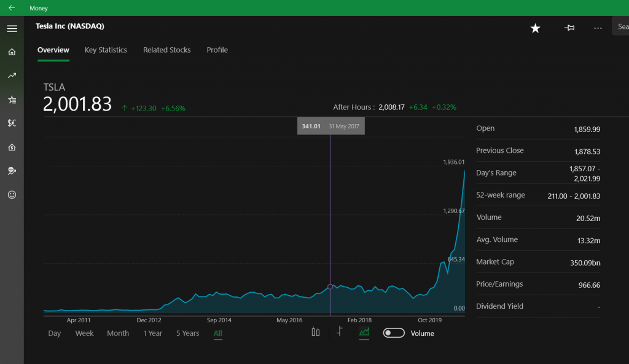Open the Related Stocks tab
Screen dimensions: 629x364
[x=167, y=50]
